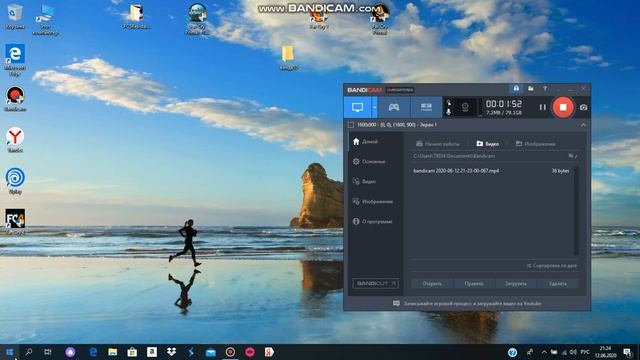Screen dimensions: 640x360
Task: Open the Yandex browser desktop shortcut
Action: [x=15, y=140]
